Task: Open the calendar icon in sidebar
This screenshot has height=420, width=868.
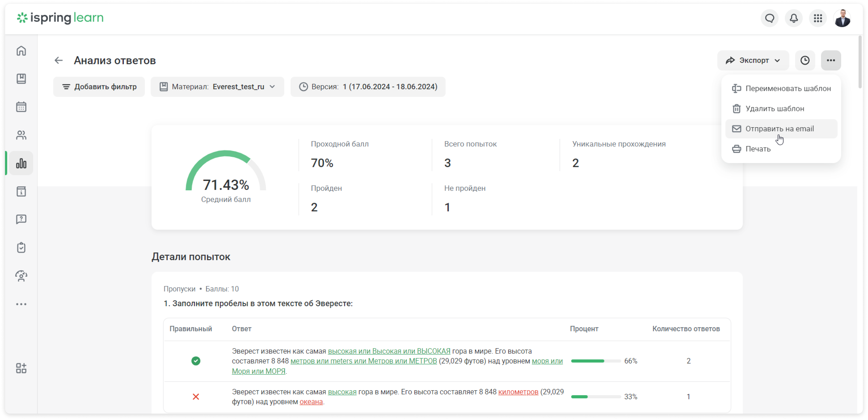Action: pos(21,107)
